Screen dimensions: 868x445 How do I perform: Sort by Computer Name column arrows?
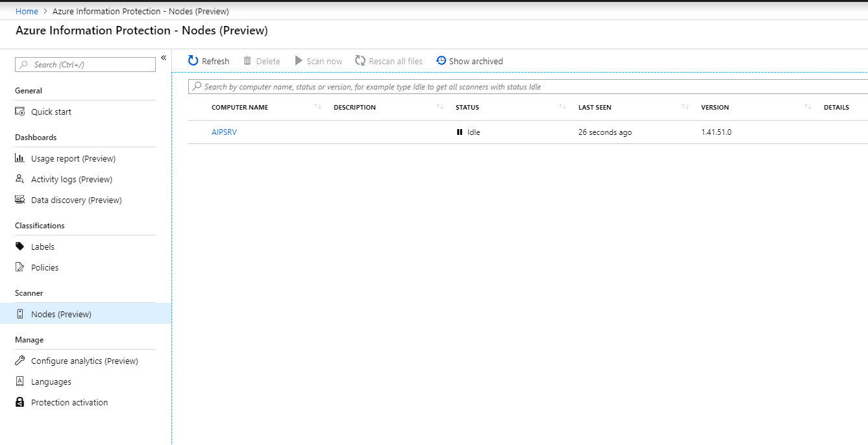[317, 107]
